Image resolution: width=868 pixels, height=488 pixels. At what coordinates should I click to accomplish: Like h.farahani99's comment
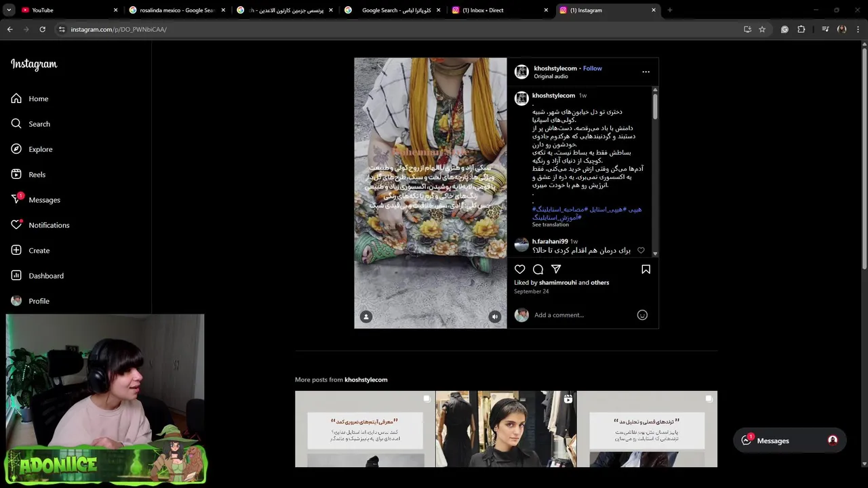(641, 250)
